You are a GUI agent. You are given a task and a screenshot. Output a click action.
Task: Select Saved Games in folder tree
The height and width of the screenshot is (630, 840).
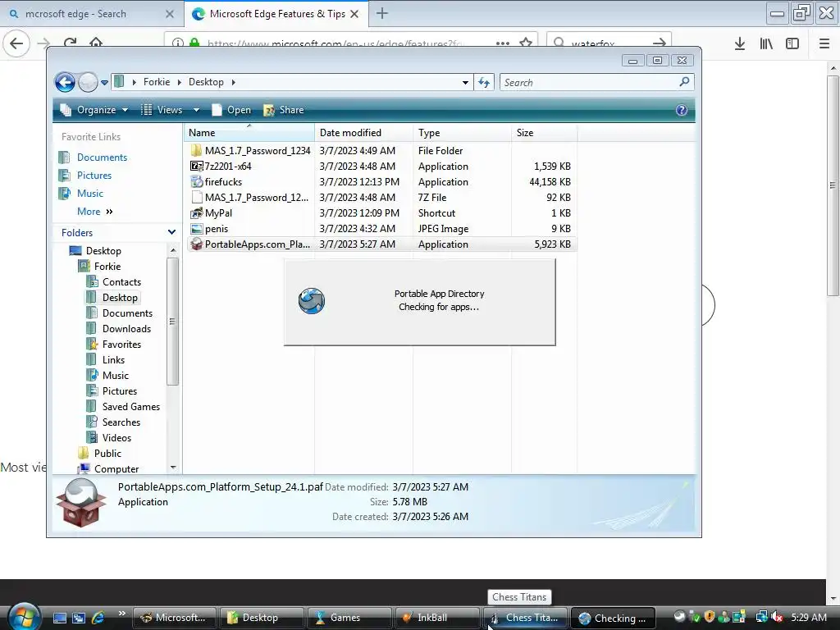point(130,407)
